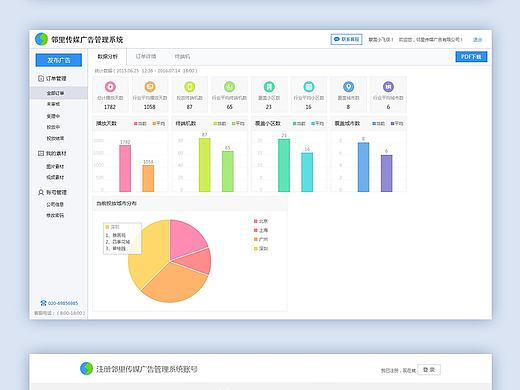The image size is (520, 390).
Task: Click the purple 6 bar in 覆盖城市数 chart
Action: click(x=387, y=173)
